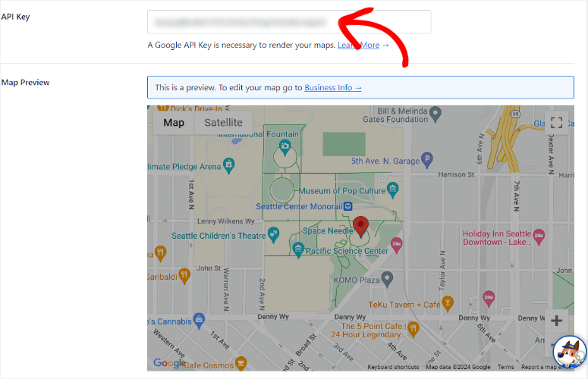Click the Google logo on the map
This screenshot has height=379, width=588.
(x=170, y=362)
